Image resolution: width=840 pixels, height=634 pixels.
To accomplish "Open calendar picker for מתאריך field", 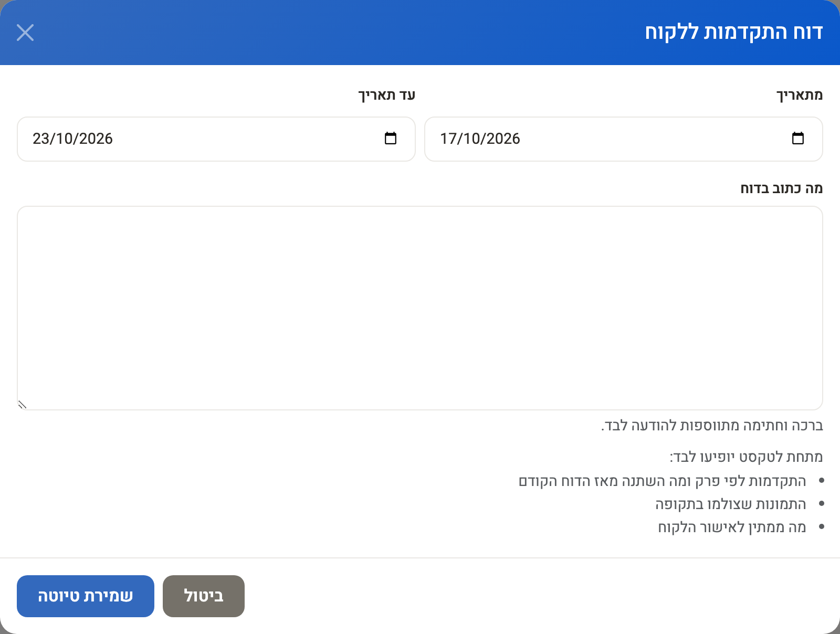I will point(797,139).
